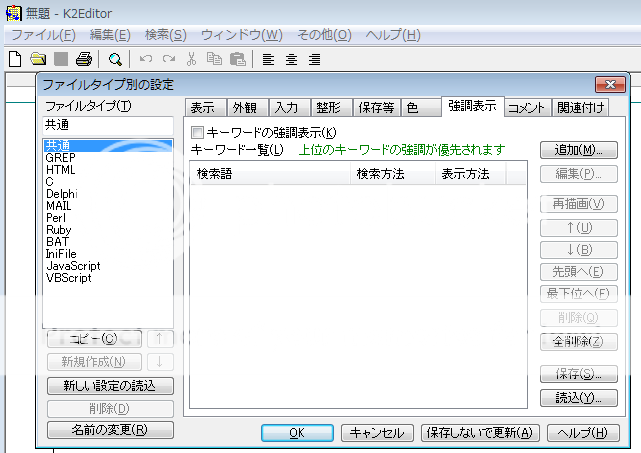Click 保存しないで更新(A) button
Image resolution: width=641 pixels, height=453 pixels.
[x=480, y=433]
